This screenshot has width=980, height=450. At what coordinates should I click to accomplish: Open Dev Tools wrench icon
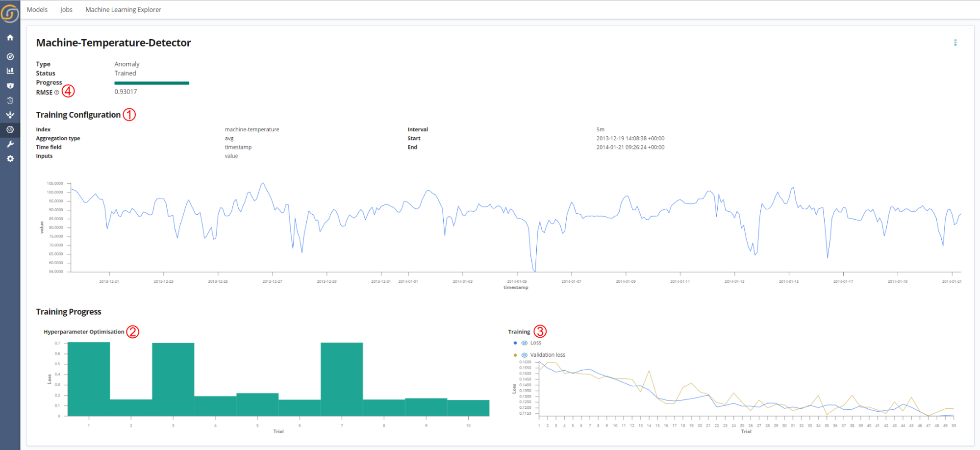(x=10, y=144)
